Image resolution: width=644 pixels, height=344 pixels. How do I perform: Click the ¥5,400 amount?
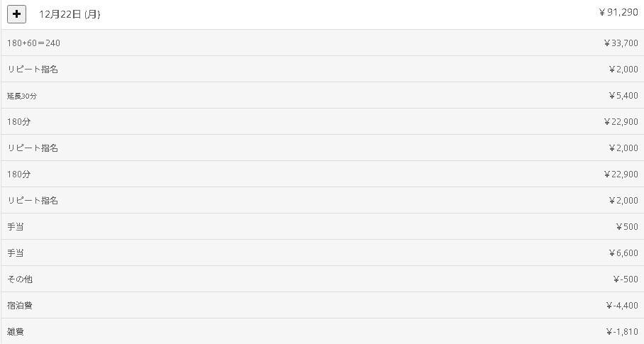(623, 96)
